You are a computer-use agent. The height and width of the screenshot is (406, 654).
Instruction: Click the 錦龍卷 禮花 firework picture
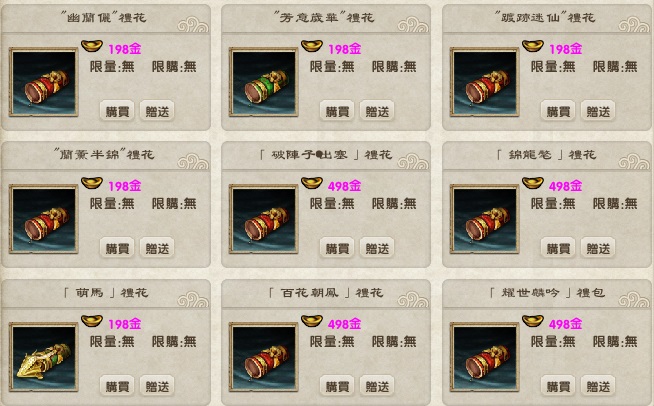click(x=485, y=219)
